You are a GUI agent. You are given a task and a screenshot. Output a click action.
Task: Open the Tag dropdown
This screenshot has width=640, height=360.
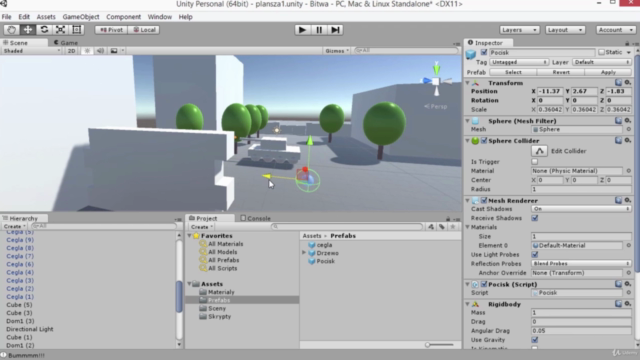(x=519, y=62)
